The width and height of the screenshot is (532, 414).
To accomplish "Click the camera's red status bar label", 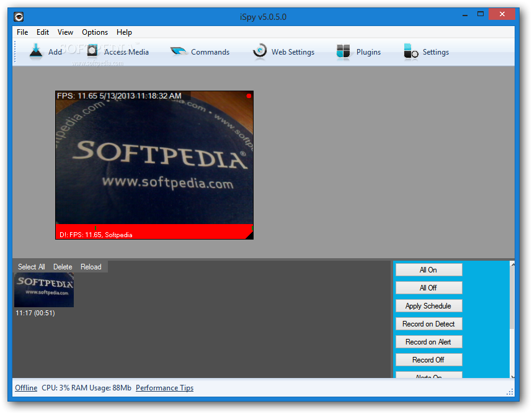I will (96, 235).
